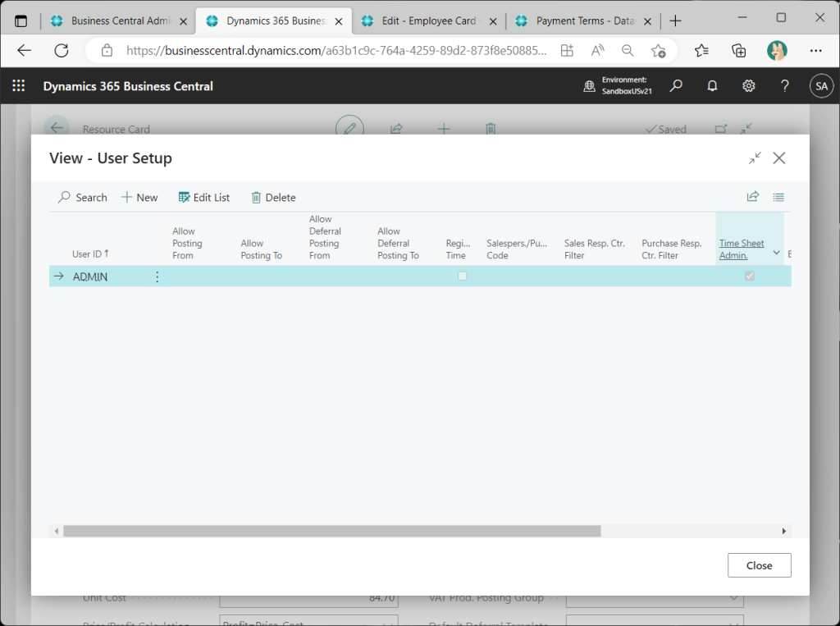Open the tab actions menu icon
Viewport: 840px width, 626px height.
(21, 21)
